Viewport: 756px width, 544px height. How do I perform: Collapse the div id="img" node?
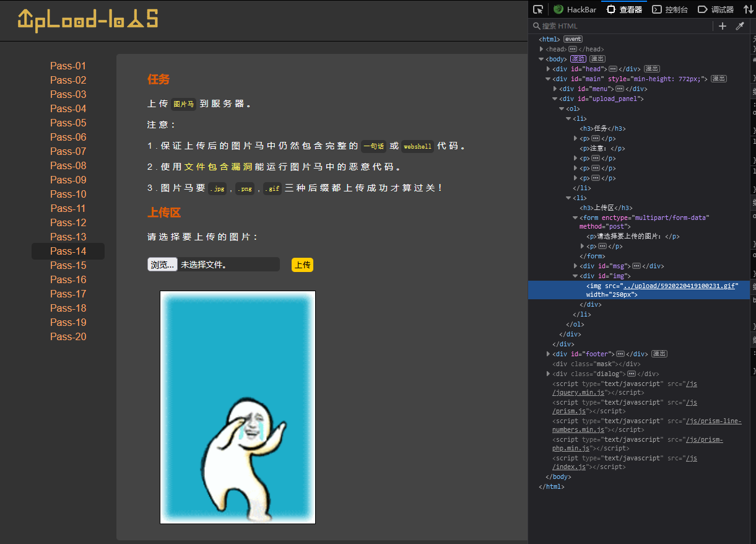[576, 276]
